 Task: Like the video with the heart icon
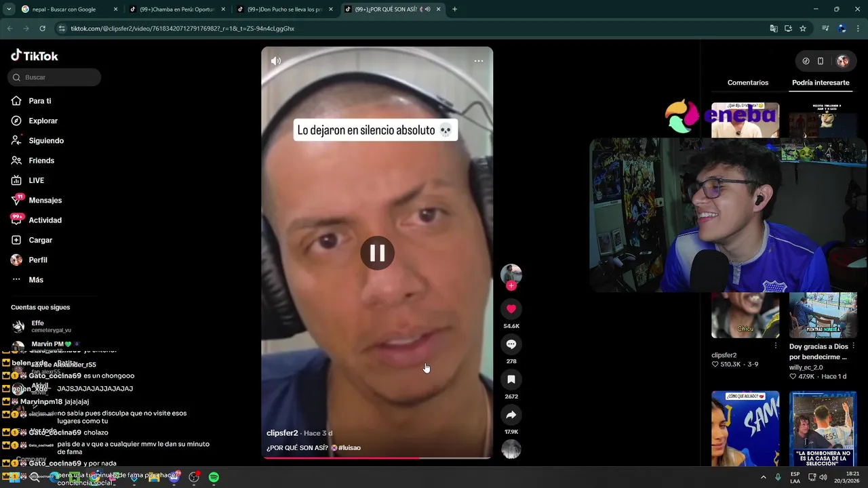tap(511, 309)
